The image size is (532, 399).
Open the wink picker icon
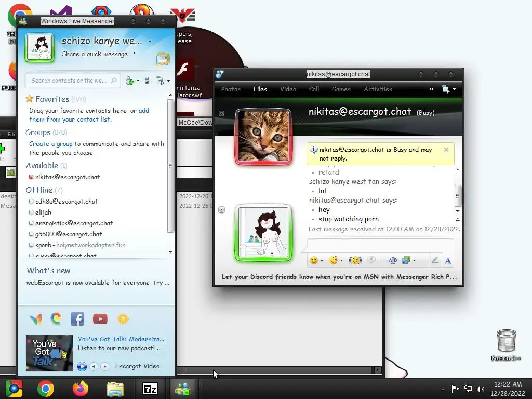(334, 260)
